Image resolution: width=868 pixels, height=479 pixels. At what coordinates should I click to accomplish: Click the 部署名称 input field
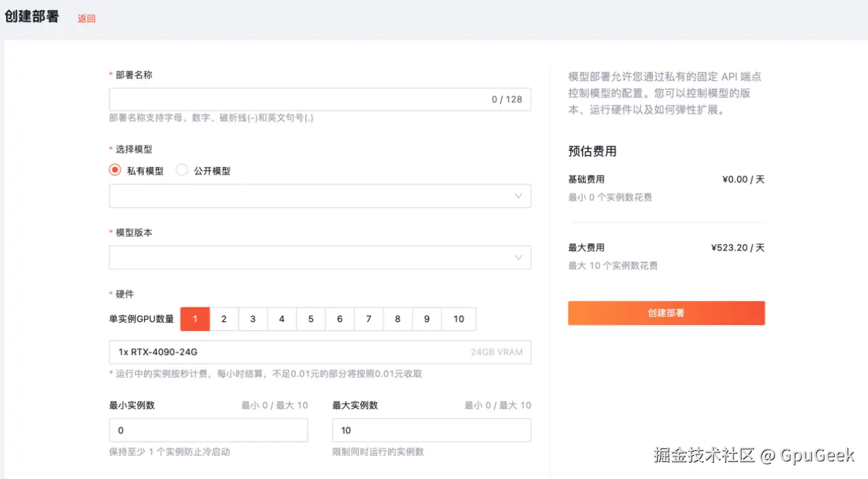tap(298, 100)
